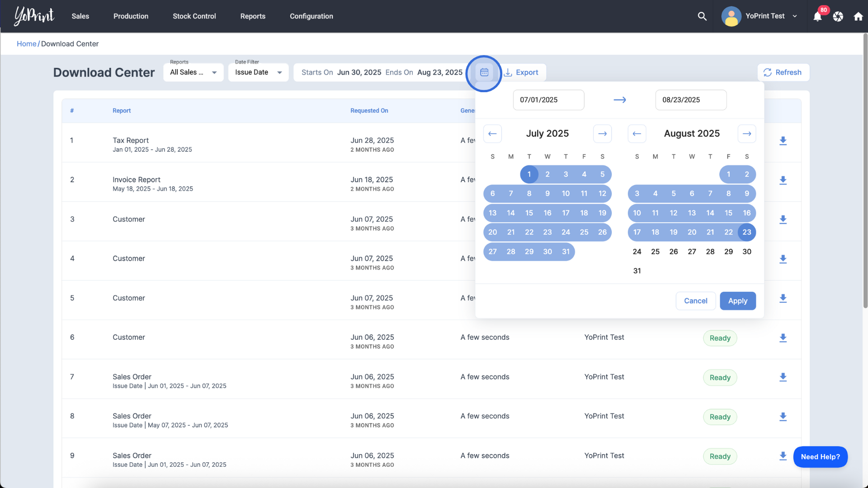The width and height of the screenshot is (868, 488).
Task: Open notifications bell with 80 badge
Action: coord(817,17)
